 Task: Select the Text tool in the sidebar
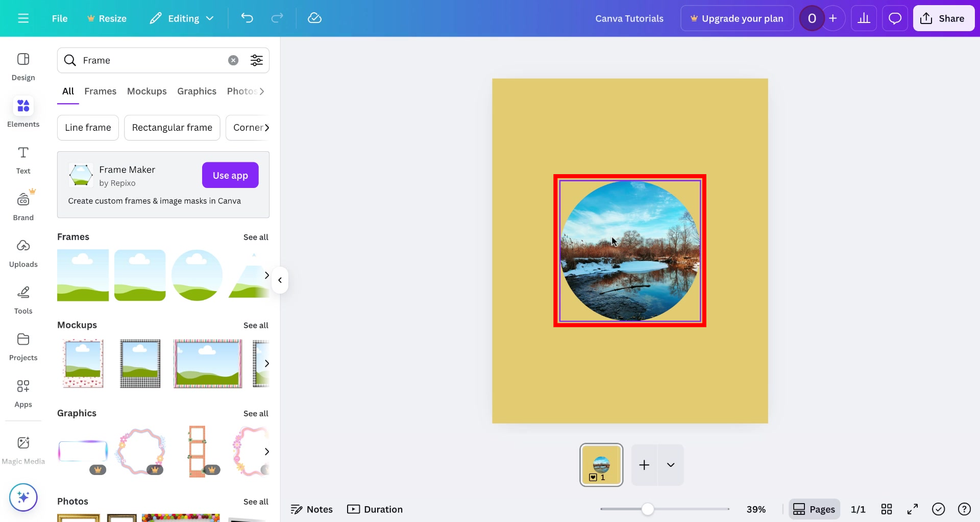pos(23,159)
